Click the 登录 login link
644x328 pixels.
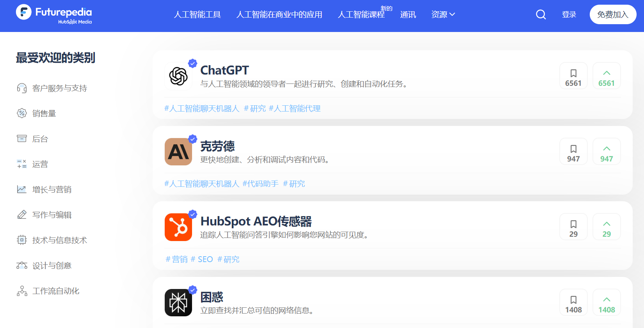click(x=569, y=14)
